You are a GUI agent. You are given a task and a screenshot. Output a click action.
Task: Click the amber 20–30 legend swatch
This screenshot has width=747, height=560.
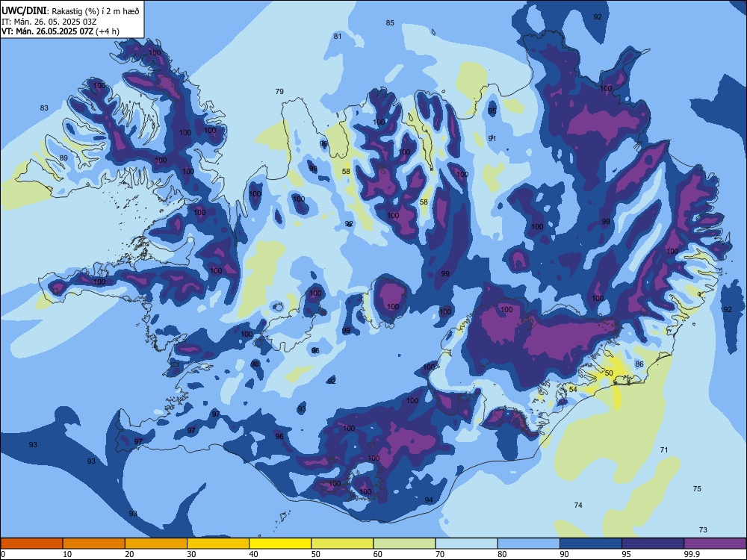(156, 544)
